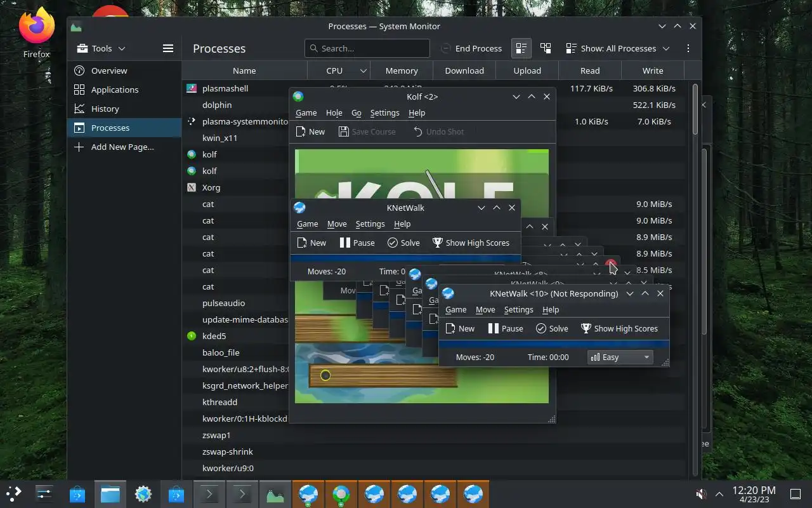Open the Settings menu in Kolf
The width and height of the screenshot is (812, 508).
click(x=384, y=112)
